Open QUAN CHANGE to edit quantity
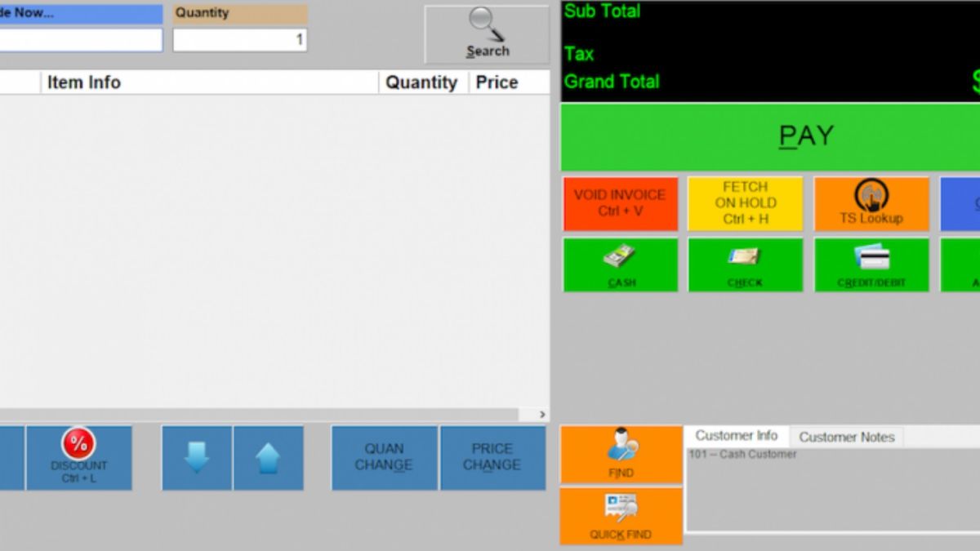 tap(384, 457)
